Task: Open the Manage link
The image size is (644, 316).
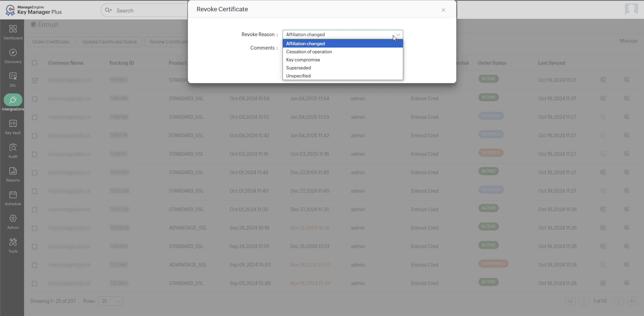Action: coord(628,41)
